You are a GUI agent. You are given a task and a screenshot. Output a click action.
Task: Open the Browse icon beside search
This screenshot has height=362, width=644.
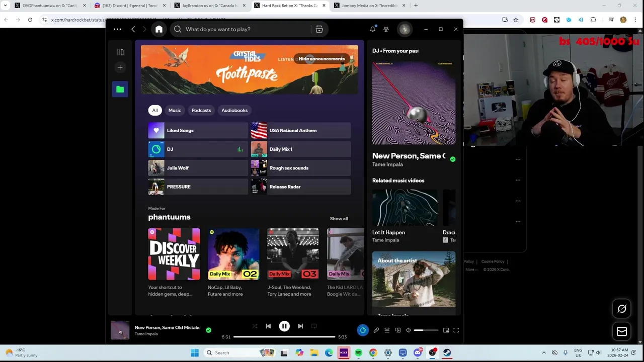(x=319, y=29)
